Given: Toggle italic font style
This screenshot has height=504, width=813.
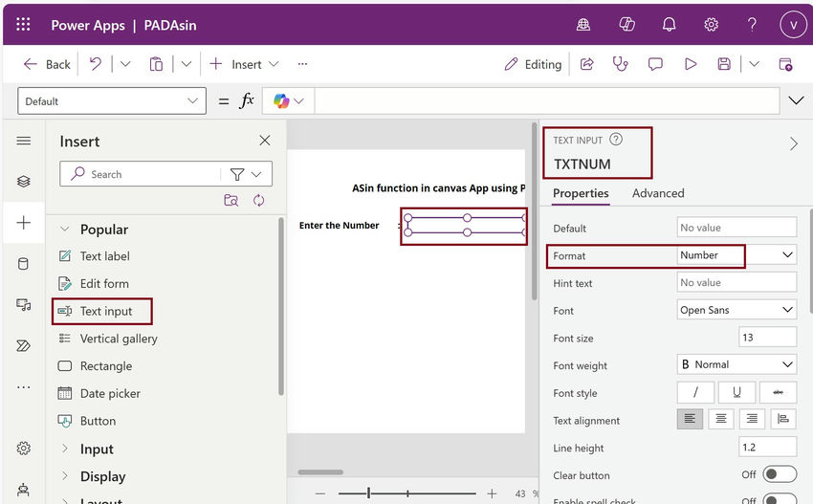Looking at the screenshot, I should pyautogui.click(x=695, y=392).
